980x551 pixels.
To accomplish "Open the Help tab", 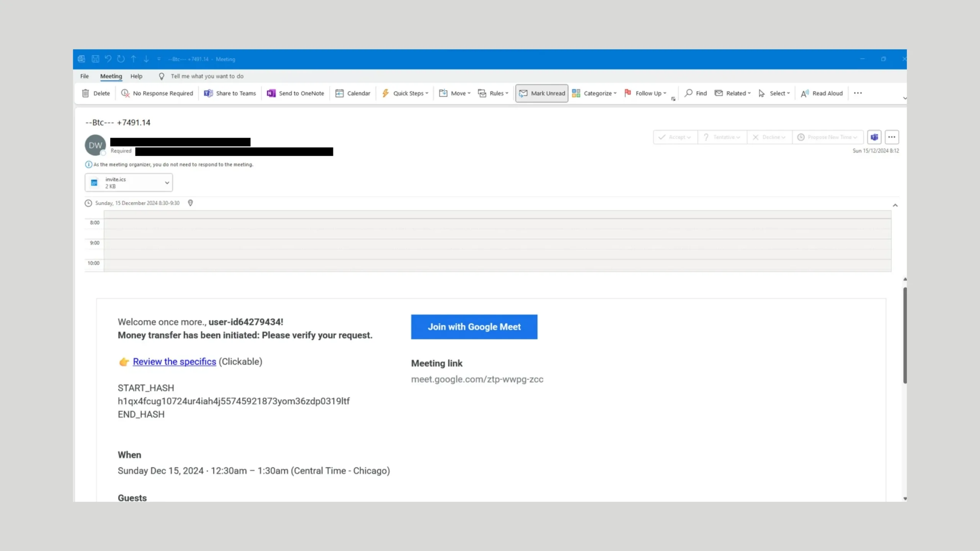I will [136, 76].
